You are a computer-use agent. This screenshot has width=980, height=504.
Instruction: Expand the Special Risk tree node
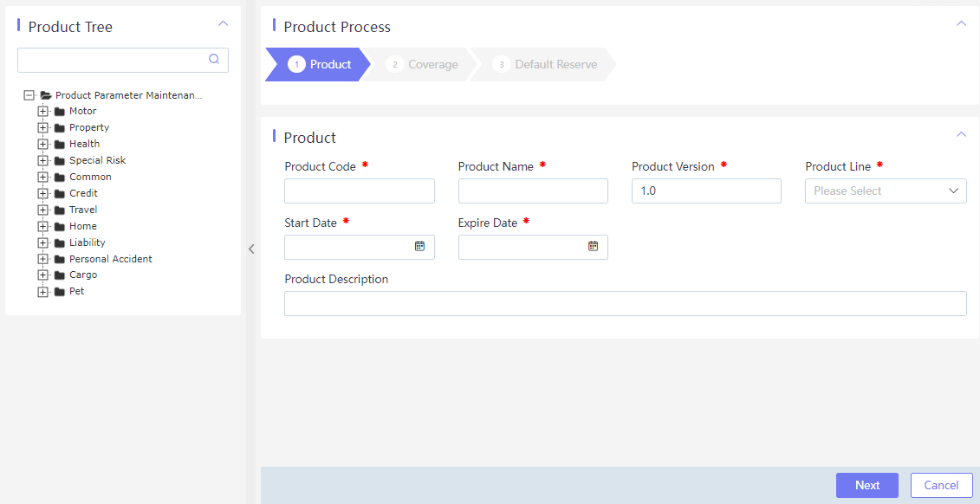pyautogui.click(x=42, y=160)
